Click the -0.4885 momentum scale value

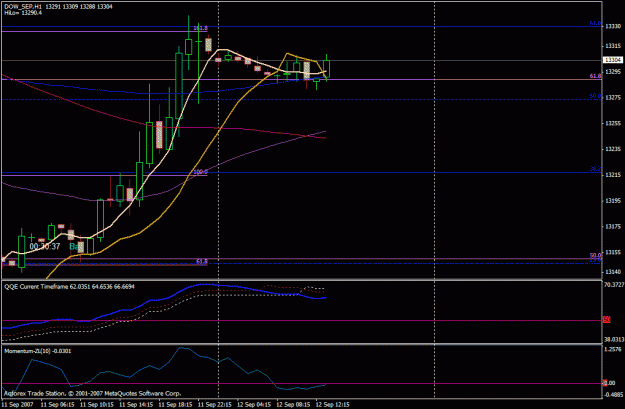[614, 395]
